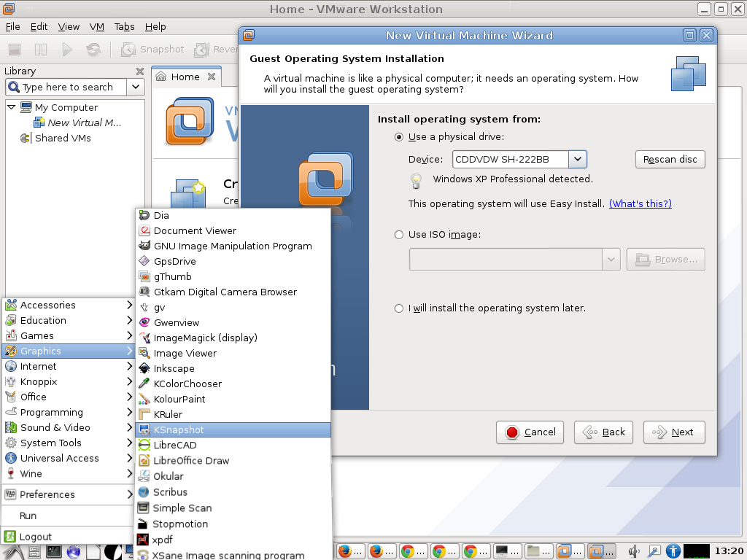Open the Tabs menu

click(124, 27)
